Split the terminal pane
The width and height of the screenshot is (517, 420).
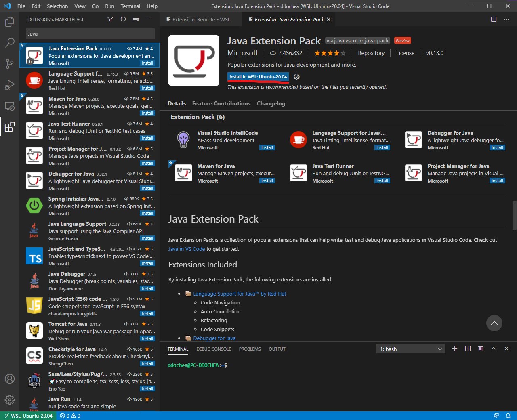click(x=468, y=349)
